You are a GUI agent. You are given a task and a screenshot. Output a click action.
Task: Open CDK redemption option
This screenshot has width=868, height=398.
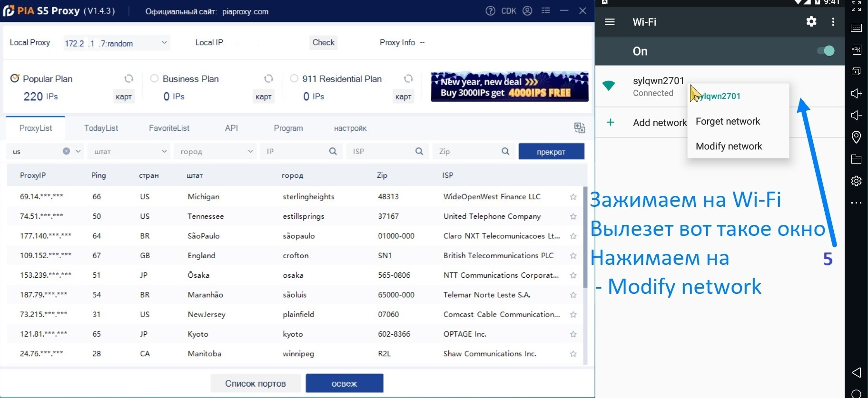509,11
